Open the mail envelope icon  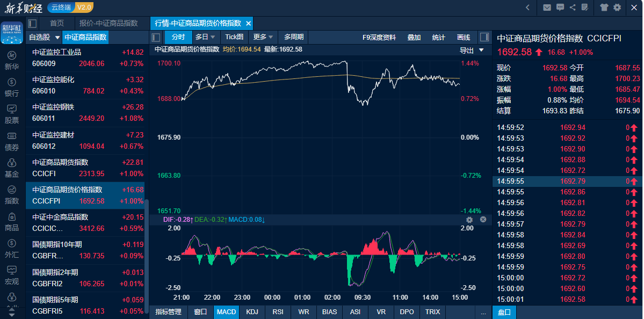click(x=547, y=8)
